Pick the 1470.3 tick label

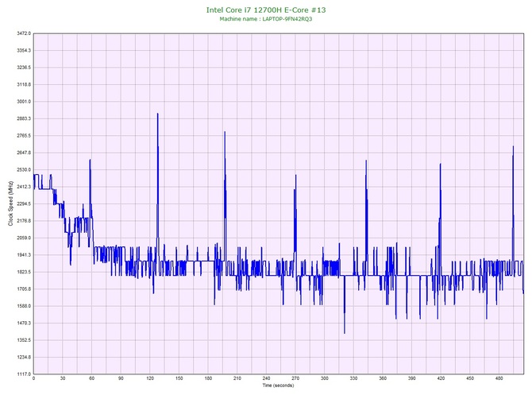24,323
